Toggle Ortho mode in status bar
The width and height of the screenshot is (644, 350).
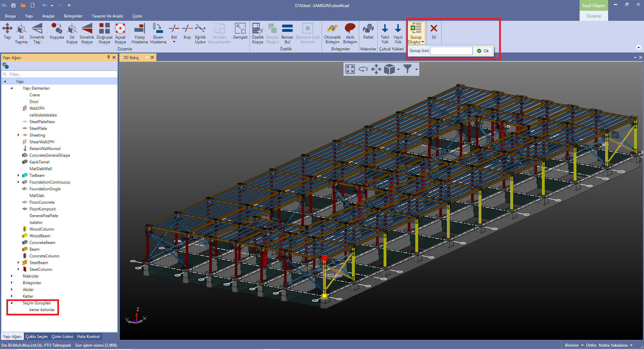point(591,345)
